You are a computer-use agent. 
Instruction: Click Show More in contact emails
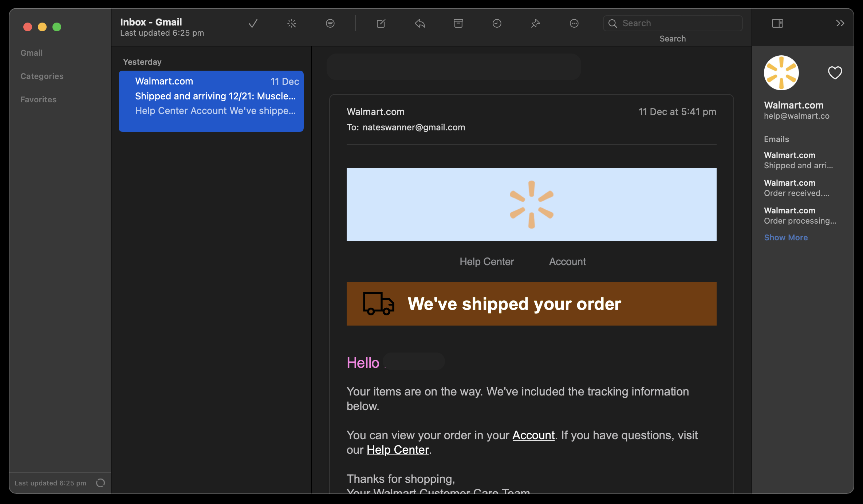pos(786,237)
